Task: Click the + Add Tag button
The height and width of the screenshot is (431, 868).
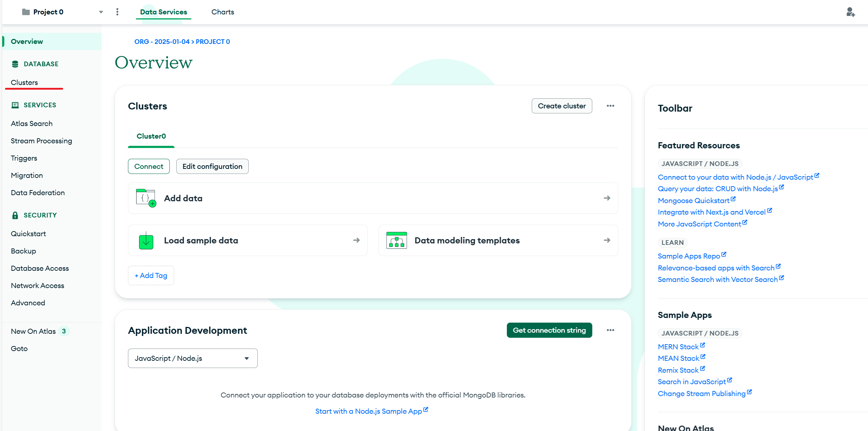Action: point(151,275)
